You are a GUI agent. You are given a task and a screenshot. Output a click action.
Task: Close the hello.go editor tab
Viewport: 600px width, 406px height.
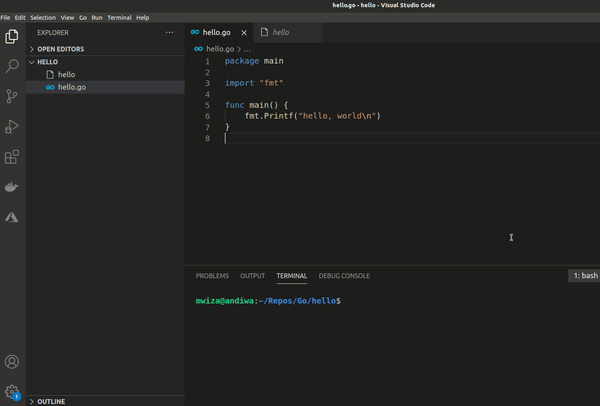pyautogui.click(x=243, y=32)
